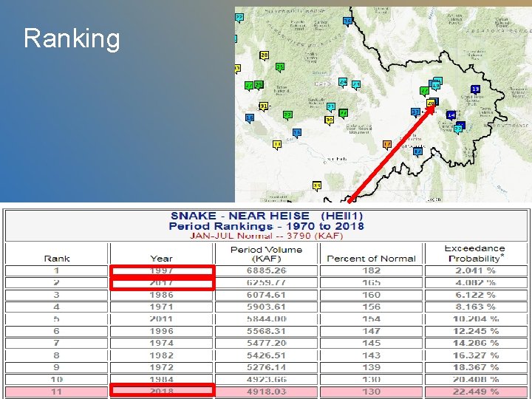Click the yellow map marker numbered 28
This screenshot has width=532, height=399.
264,55
